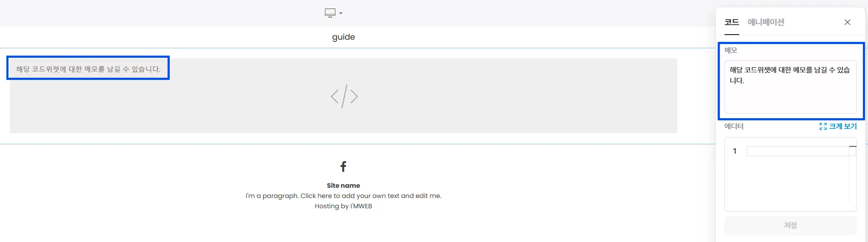Screen dimensions: 868x242
Task: Click the Facebook icon in footer
Action: (343, 166)
